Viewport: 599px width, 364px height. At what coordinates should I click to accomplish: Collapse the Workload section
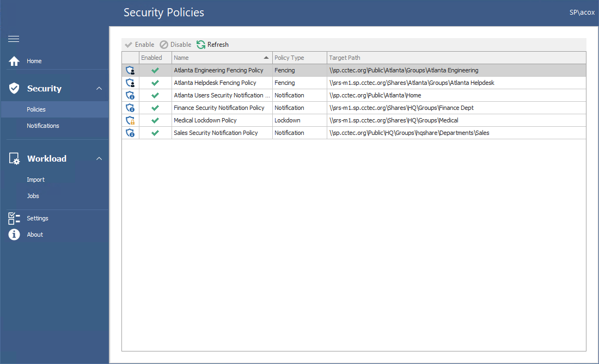[x=99, y=158]
